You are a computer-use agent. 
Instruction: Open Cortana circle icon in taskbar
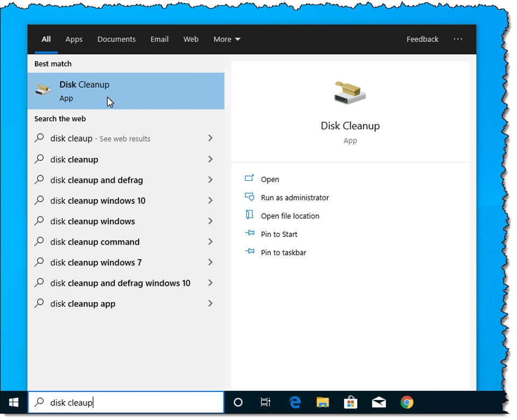(x=238, y=402)
